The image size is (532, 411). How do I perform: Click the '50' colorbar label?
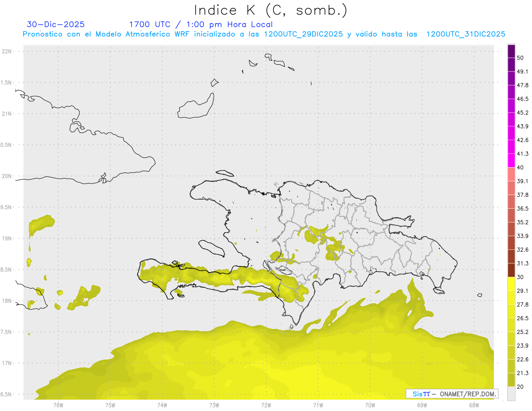coord(521,58)
